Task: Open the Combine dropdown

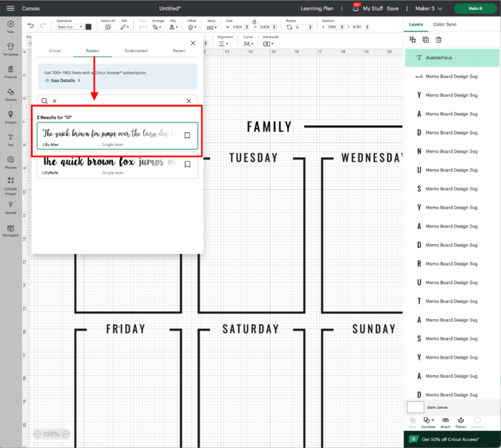Action: coord(428,421)
